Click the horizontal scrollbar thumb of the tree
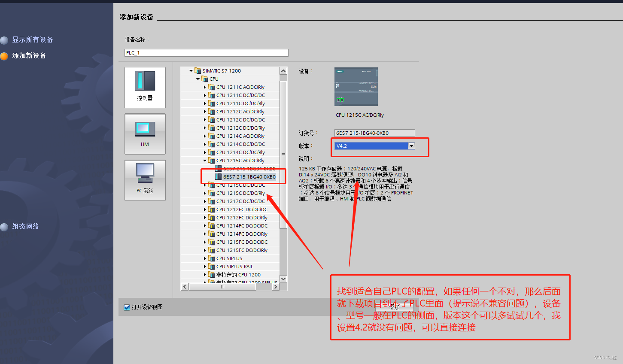Image resolution: width=623 pixels, height=364 pixels. click(x=222, y=287)
